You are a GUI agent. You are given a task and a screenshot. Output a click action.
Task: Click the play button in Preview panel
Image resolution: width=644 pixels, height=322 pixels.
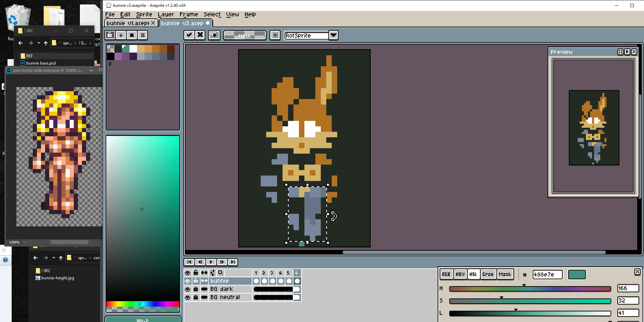[627, 52]
